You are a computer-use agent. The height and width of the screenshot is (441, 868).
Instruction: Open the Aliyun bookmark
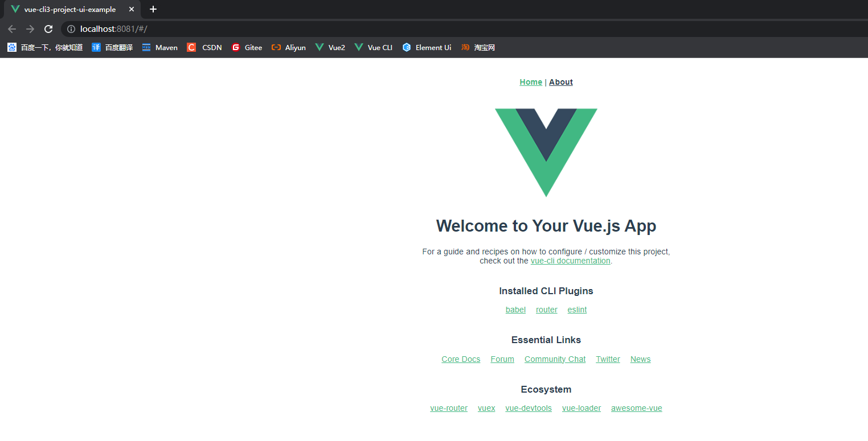coord(288,47)
